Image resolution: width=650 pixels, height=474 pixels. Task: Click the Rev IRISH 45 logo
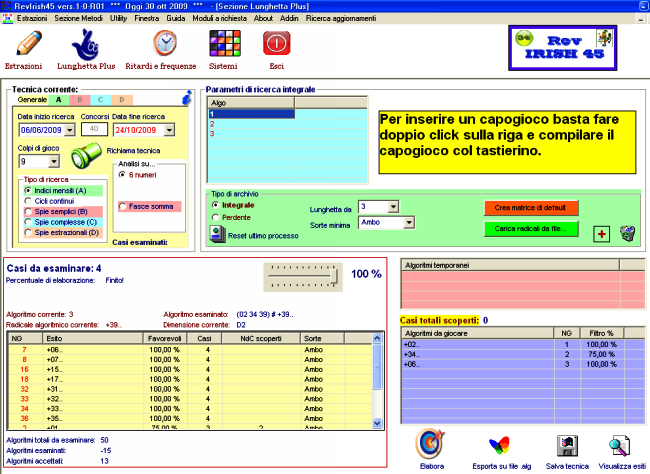click(563, 48)
